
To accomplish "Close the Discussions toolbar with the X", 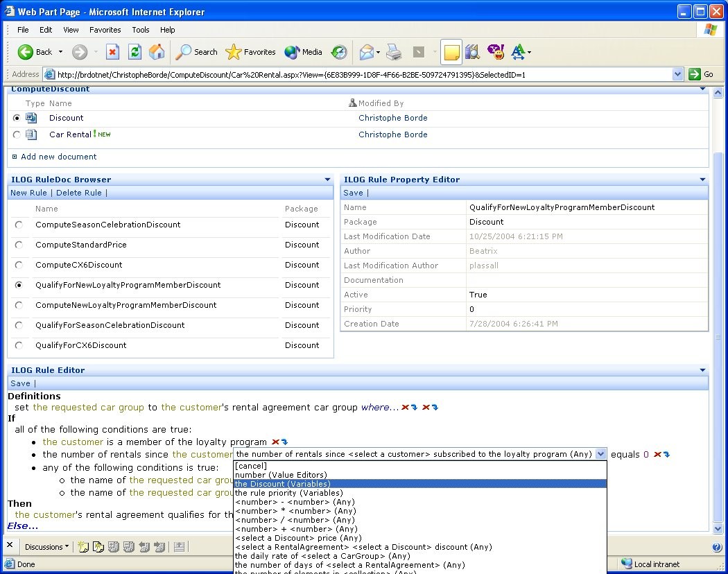I will pos(10,545).
